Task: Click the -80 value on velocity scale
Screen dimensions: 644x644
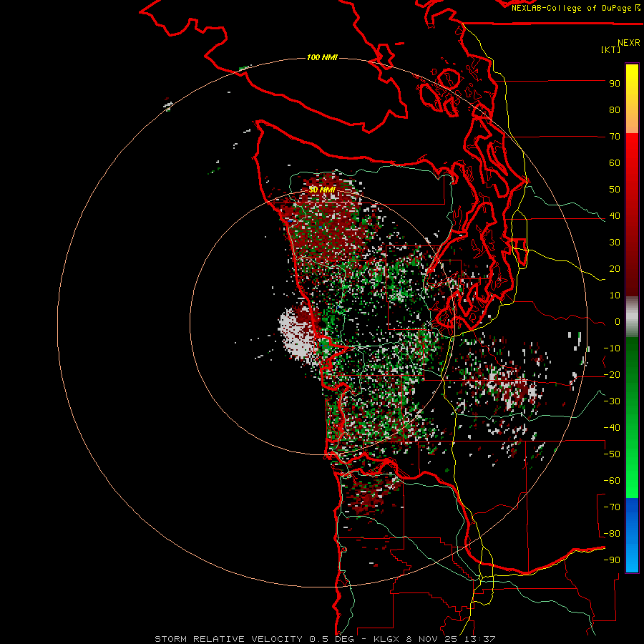Action: [612, 534]
